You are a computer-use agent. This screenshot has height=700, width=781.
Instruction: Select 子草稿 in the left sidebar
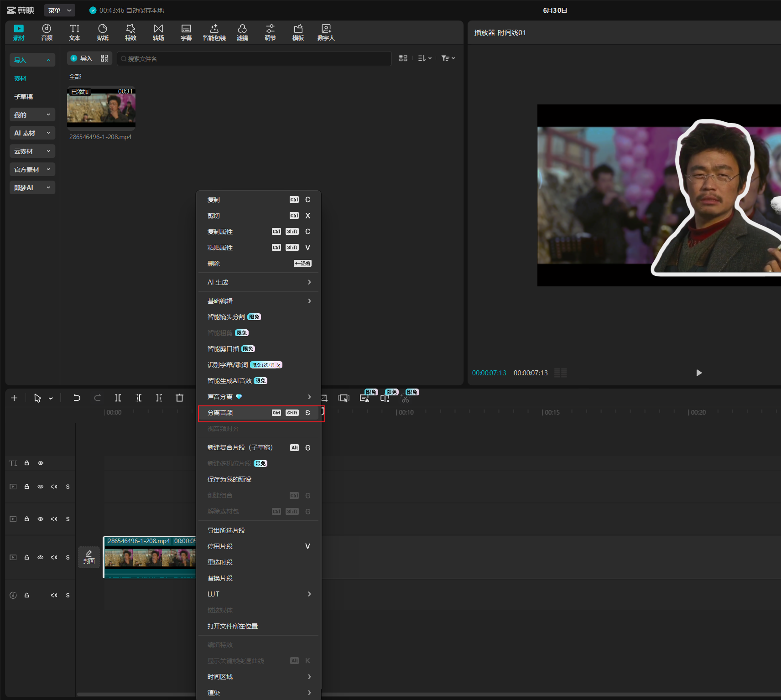point(24,96)
